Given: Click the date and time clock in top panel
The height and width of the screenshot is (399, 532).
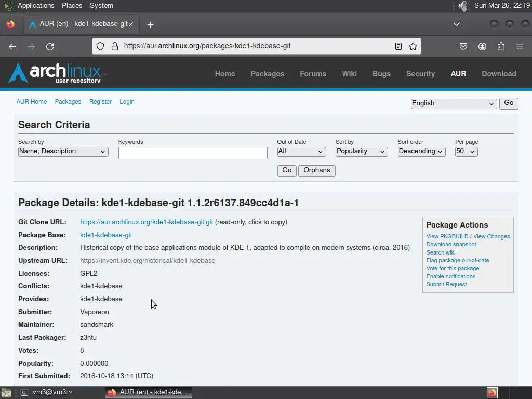Looking at the screenshot, I should pos(502,5).
